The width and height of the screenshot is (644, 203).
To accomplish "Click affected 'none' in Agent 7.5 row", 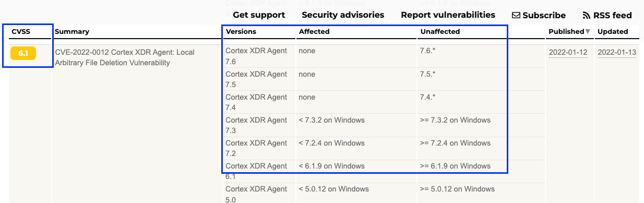I will point(307,74).
